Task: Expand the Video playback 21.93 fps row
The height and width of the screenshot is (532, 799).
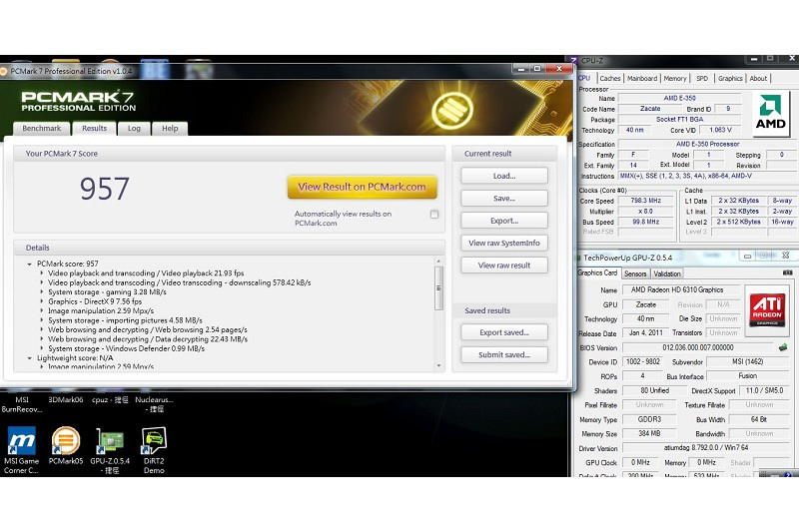Action: click(x=42, y=272)
